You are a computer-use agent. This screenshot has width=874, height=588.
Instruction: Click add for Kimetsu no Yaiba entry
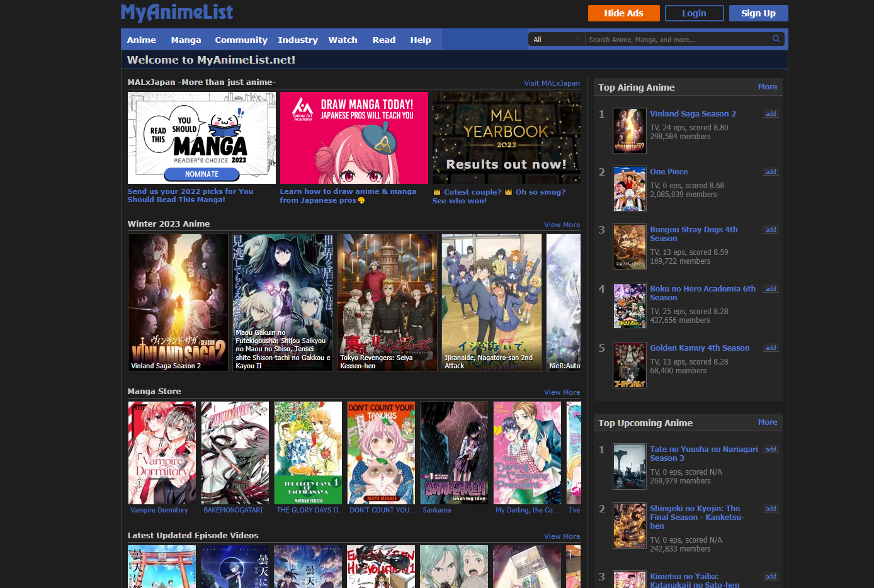tap(771, 577)
